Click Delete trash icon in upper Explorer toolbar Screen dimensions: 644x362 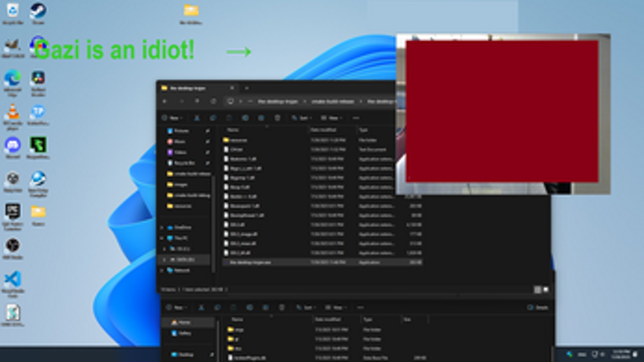coord(278,118)
